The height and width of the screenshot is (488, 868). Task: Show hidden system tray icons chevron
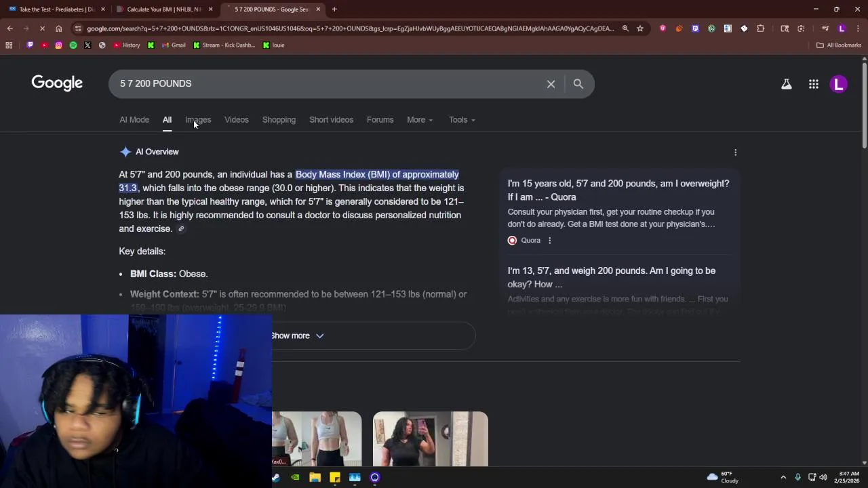[x=783, y=478]
